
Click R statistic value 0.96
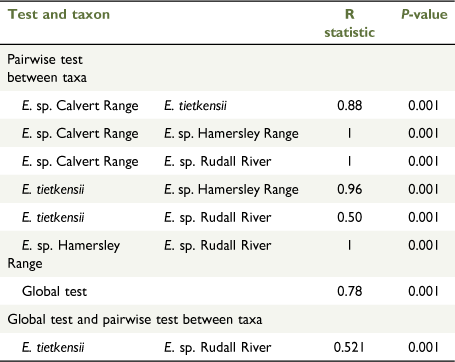[350, 189]
